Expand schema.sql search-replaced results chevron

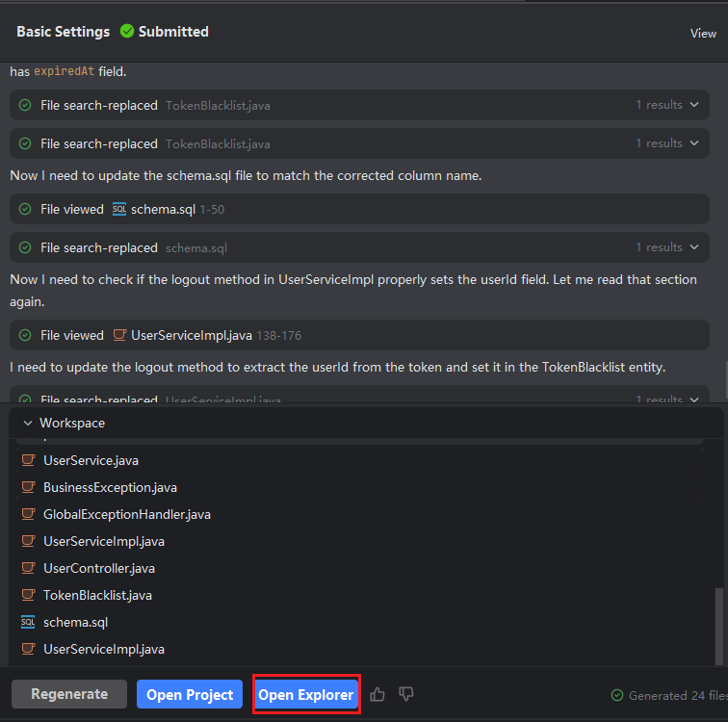(694, 247)
